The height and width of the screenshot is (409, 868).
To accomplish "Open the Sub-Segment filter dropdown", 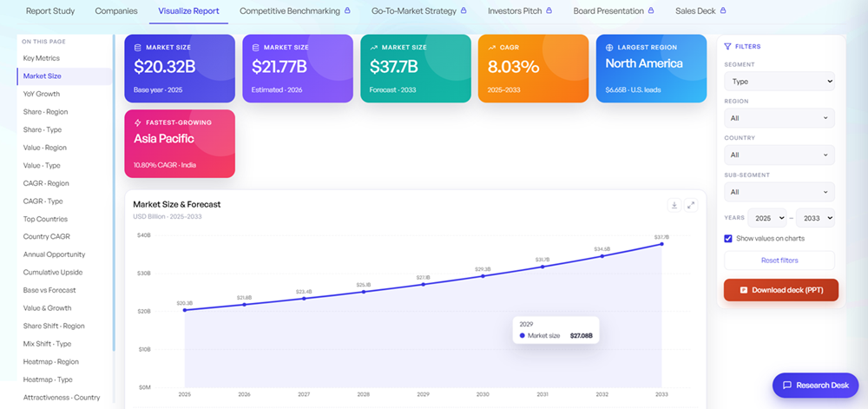I will [x=779, y=192].
